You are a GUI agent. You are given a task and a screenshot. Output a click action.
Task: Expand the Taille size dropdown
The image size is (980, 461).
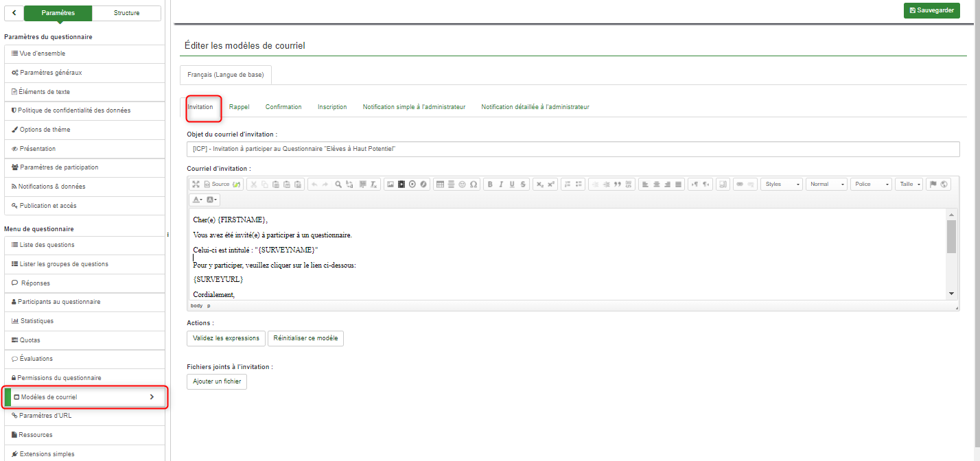click(909, 185)
